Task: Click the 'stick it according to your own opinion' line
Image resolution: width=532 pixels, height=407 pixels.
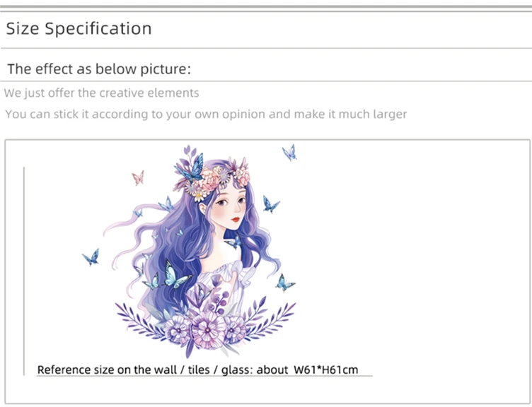Action: click(206, 114)
